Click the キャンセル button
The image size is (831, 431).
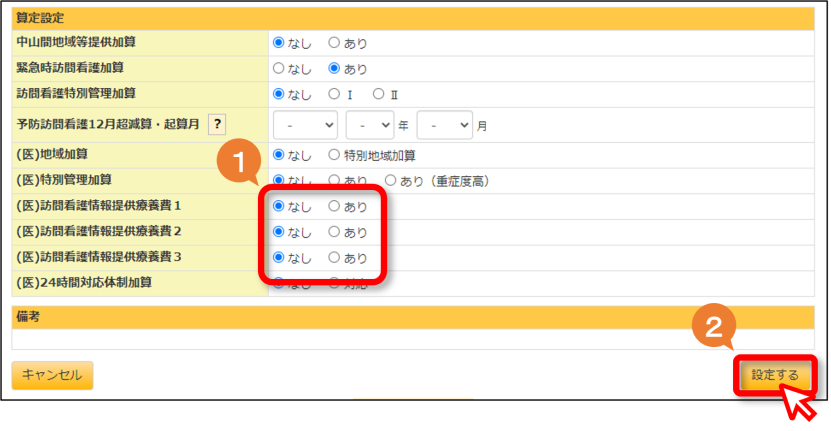(x=52, y=375)
